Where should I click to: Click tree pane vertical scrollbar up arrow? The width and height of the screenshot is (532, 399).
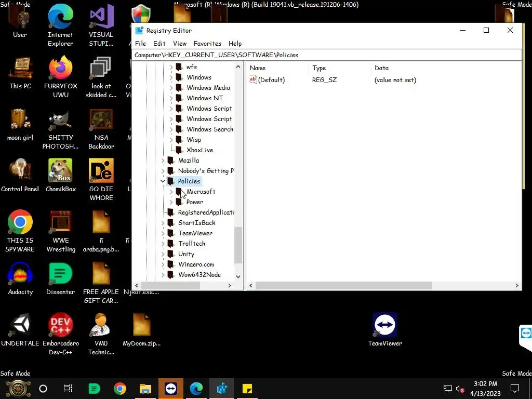[x=238, y=67]
